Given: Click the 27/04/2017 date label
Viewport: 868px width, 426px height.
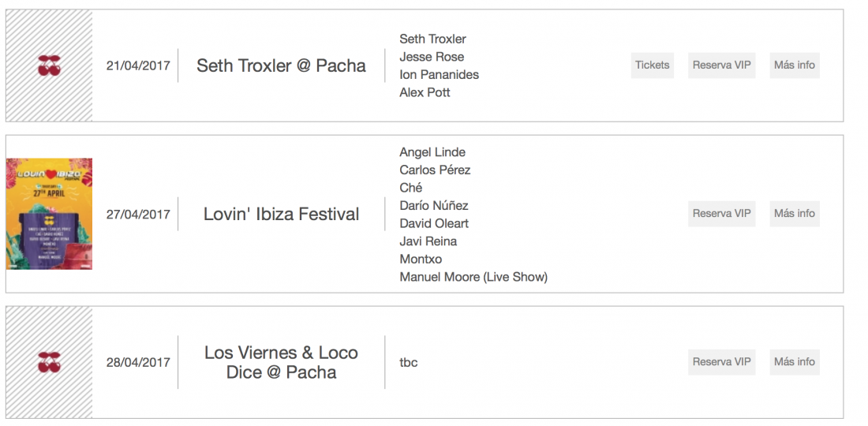Looking at the screenshot, I should (138, 214).
